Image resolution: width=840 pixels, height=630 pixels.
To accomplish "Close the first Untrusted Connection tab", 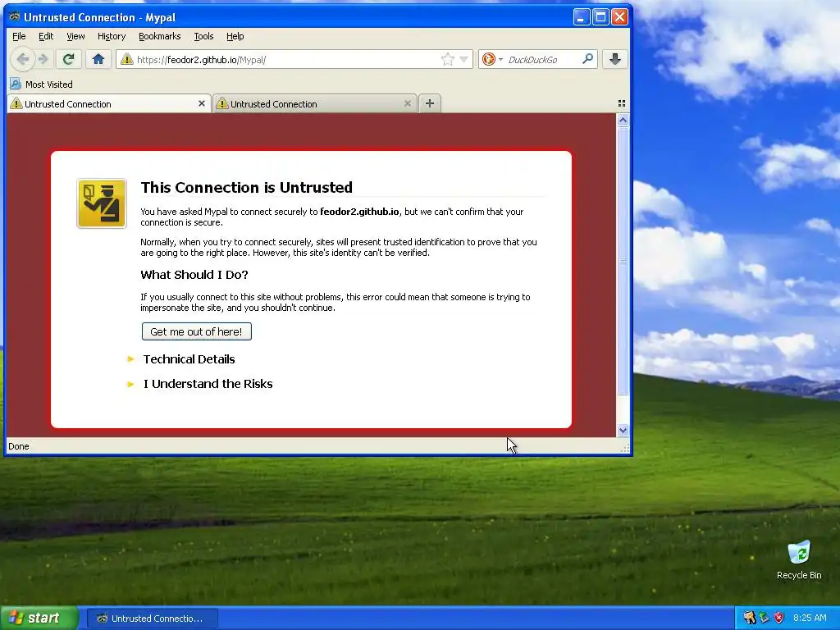I will [202, 103].
